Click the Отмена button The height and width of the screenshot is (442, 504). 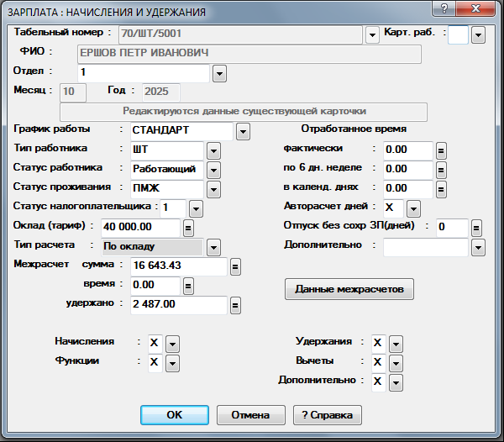click(x=244, y=415)
